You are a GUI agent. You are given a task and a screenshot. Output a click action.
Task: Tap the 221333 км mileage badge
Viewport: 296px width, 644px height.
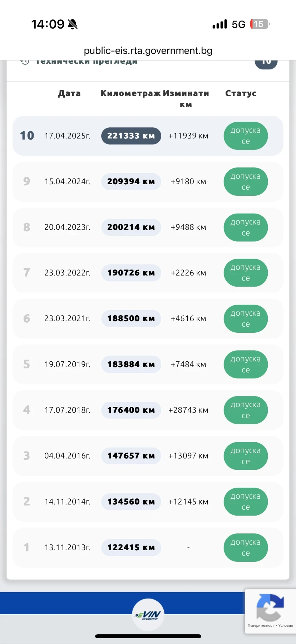point(131,136)
